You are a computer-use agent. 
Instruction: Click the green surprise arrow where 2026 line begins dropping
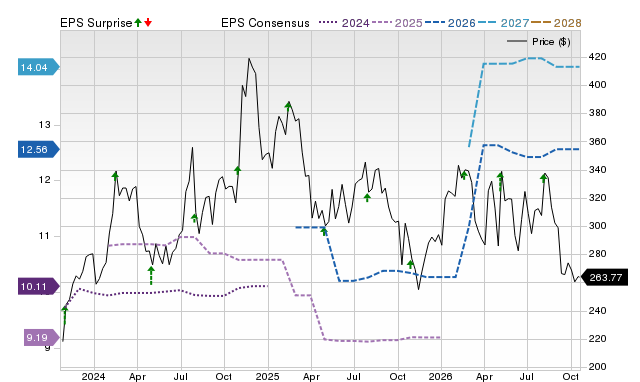pos(324,231)
